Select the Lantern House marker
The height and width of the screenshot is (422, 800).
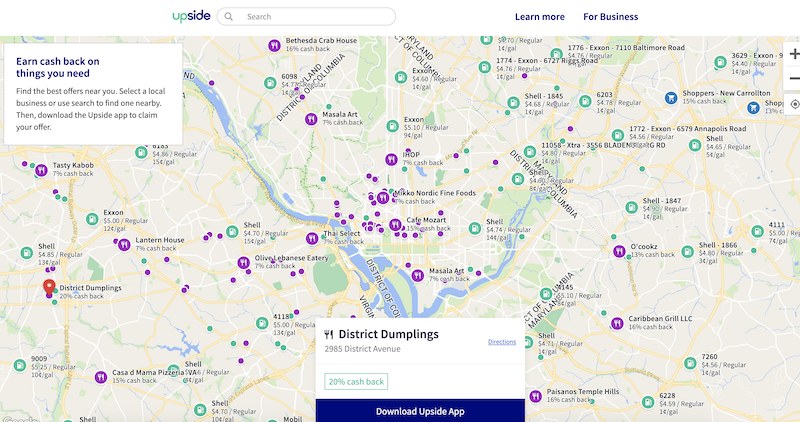point(124,245)
